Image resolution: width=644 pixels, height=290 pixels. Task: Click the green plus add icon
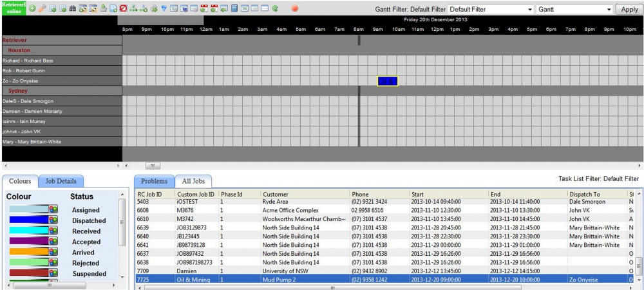point(32,9)
